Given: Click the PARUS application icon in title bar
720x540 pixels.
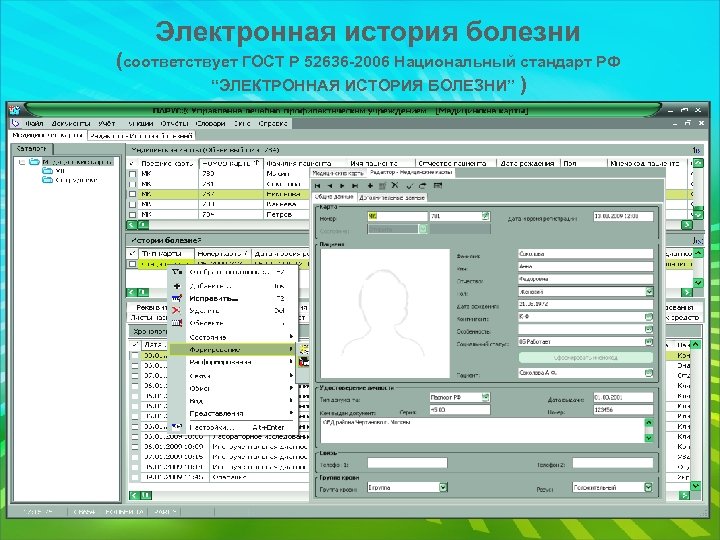Looking at the screenshot, I should tap(15, 110).
